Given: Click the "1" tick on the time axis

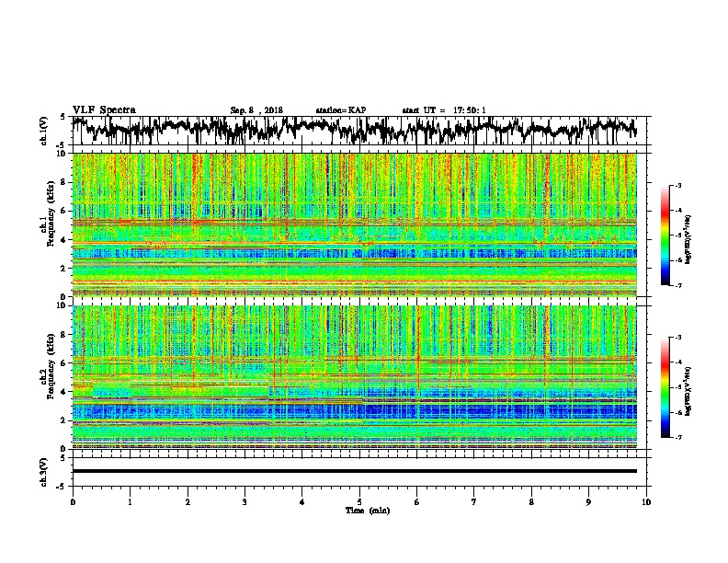Looking at the screenshot, I should 130,502.
